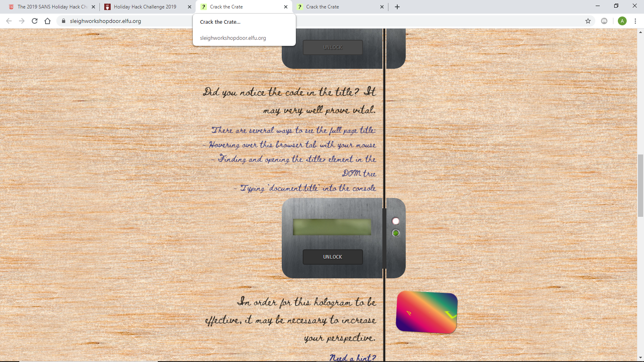The image size is (644, 362).
Task: Click the lower UNLOCK button
Action: pos(333,257)
